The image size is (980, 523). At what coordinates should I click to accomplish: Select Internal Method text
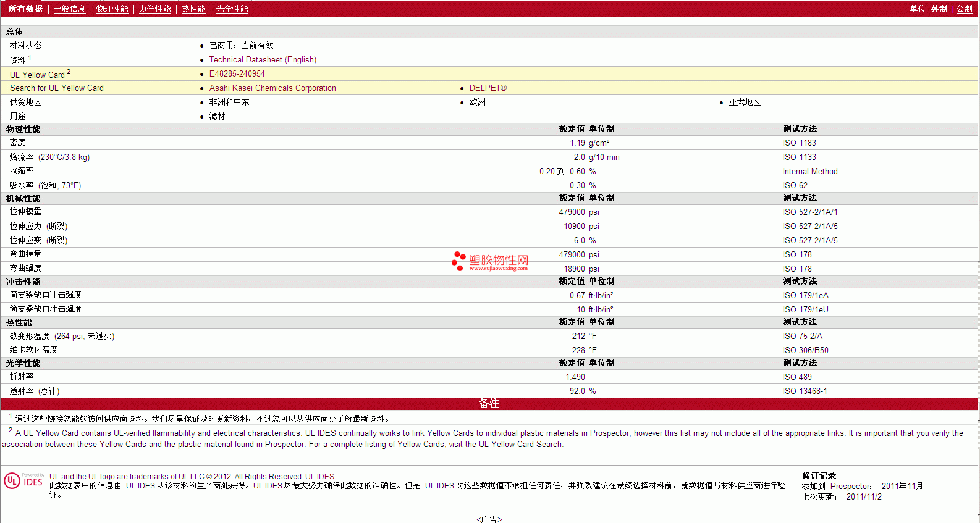tap(810, 171)
